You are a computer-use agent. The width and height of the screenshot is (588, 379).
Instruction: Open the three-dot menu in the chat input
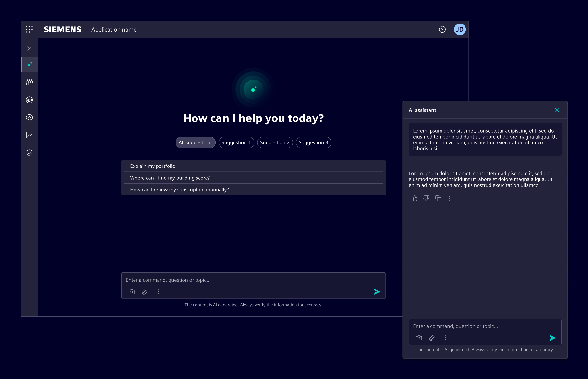point(158,291)
